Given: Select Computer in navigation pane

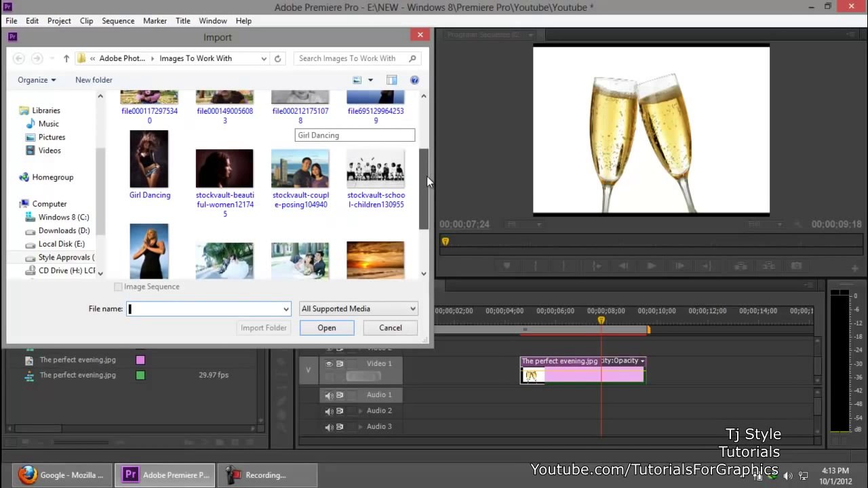Looking at the screenshot, I should coord(49,204).
